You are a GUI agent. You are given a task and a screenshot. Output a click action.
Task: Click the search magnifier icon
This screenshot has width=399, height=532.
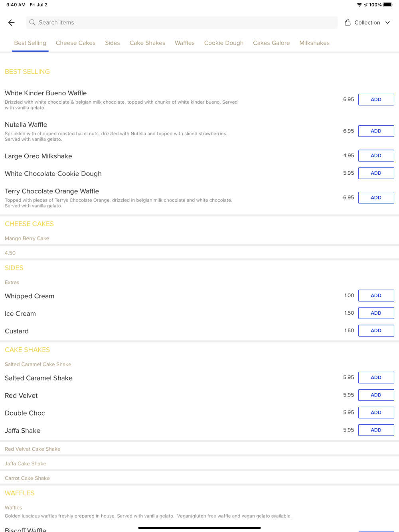(x=32, y=22)
